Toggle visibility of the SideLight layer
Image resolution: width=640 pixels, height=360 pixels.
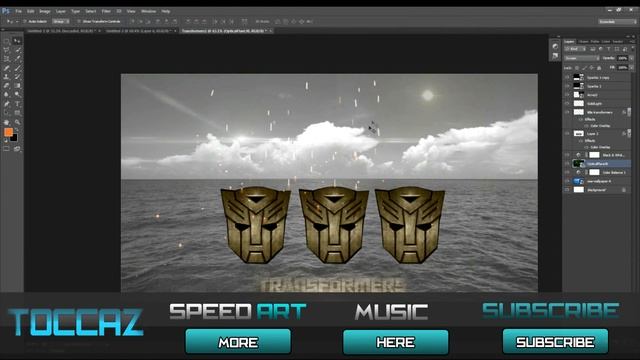[567, 104]
